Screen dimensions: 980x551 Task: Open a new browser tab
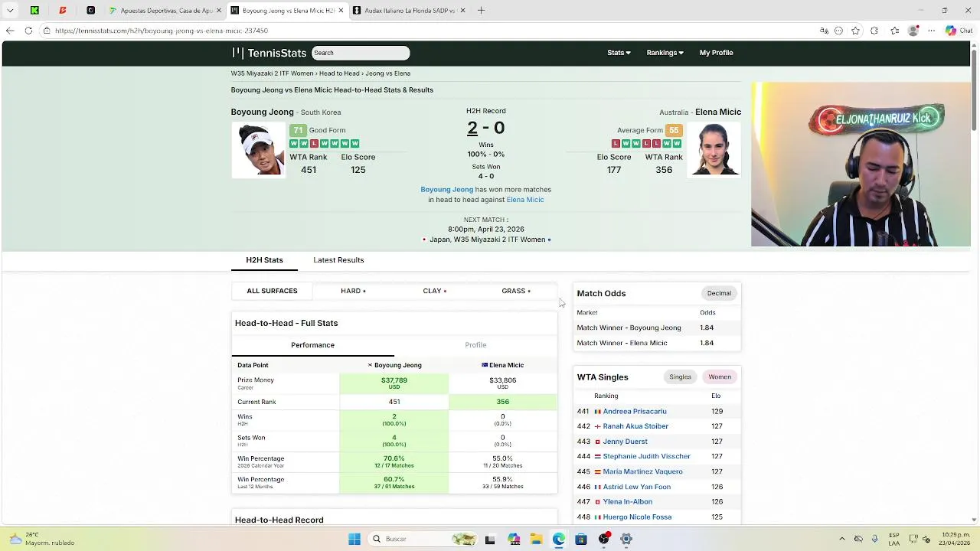[481, 11]
